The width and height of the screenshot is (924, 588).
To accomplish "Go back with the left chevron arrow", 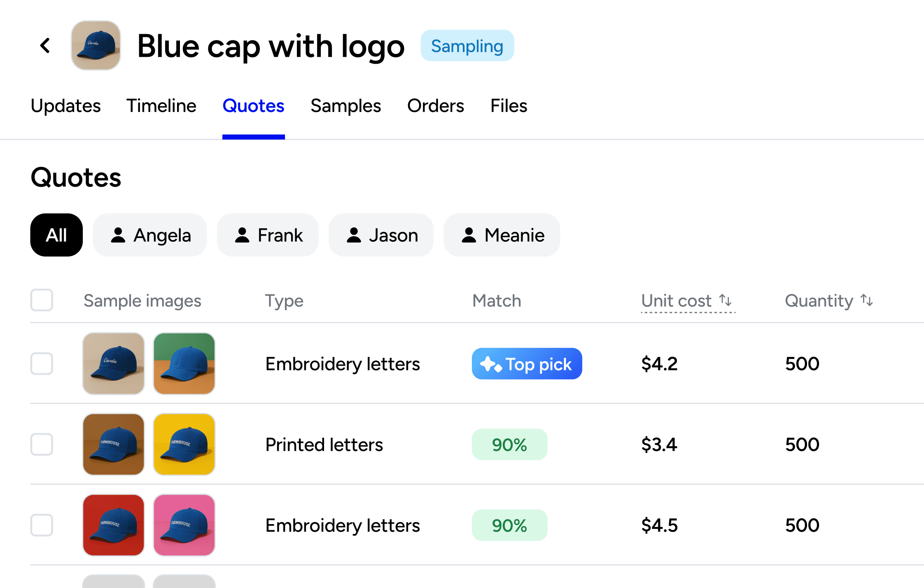I will 45,45.
